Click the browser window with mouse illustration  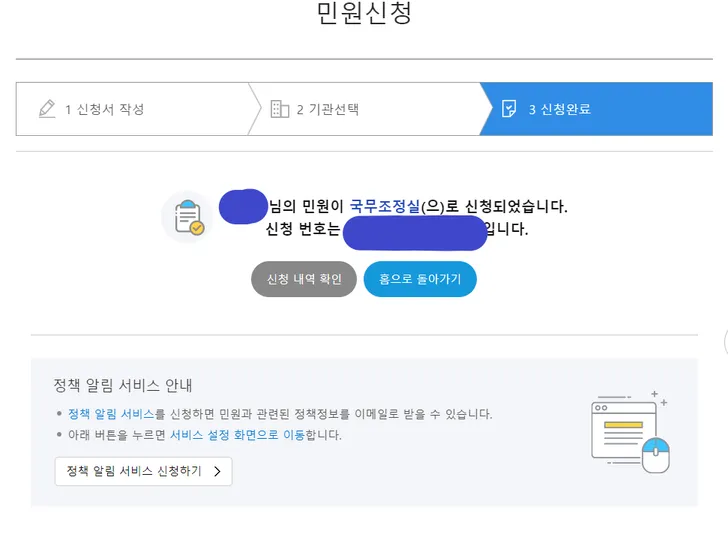pyautogui.click(x=630, y=432)
